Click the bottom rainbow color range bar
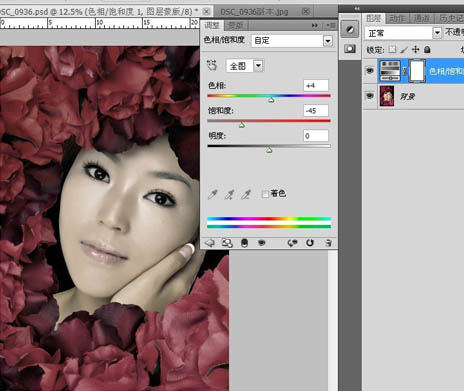 click(x=269, y=227)
